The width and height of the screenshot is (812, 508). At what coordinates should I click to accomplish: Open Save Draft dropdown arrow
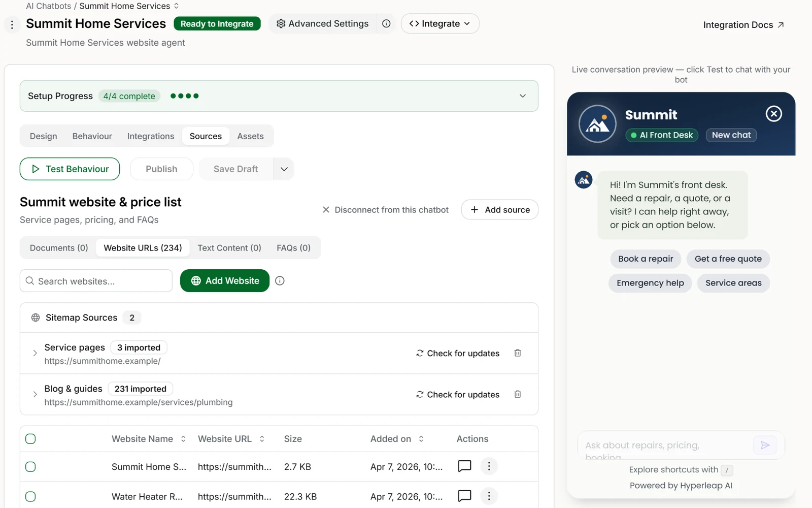pyautogui.click(x=284, y=169)
